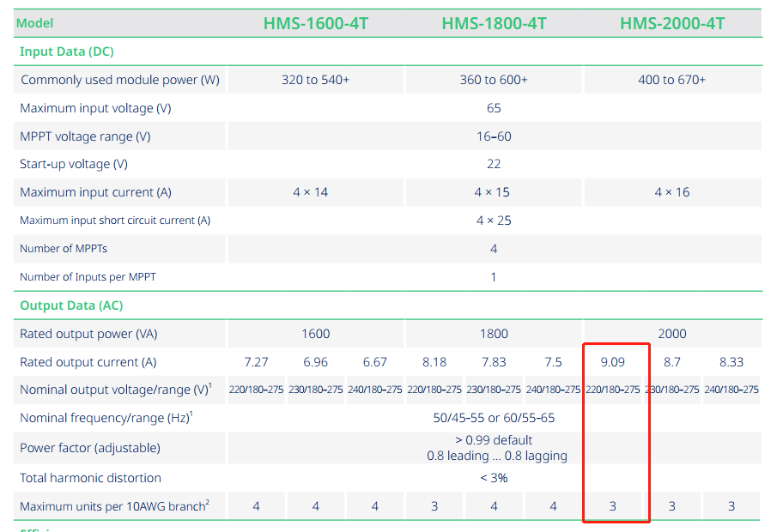Click the 7.27 rated output current value
Screen dimensions: 783x532
256,362
